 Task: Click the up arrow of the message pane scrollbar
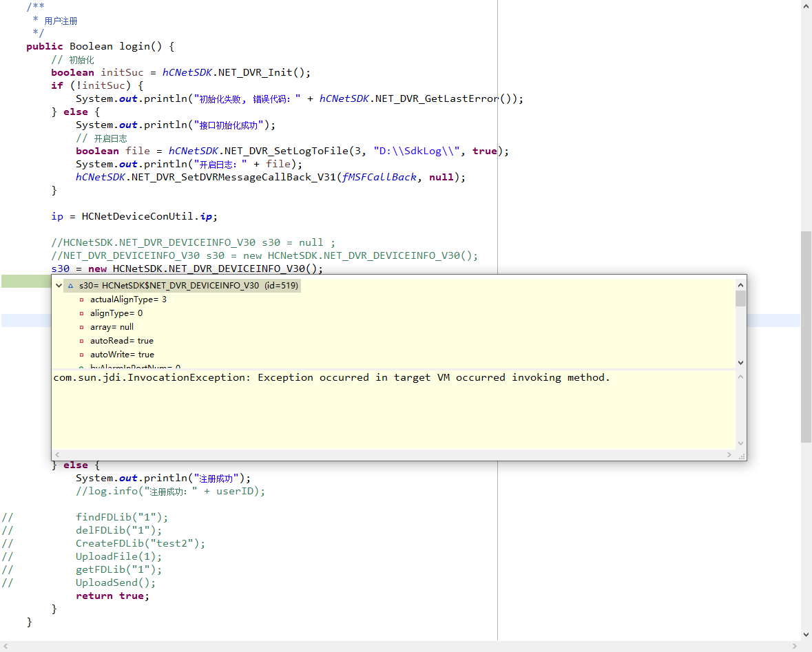click(x=740, y=377)
